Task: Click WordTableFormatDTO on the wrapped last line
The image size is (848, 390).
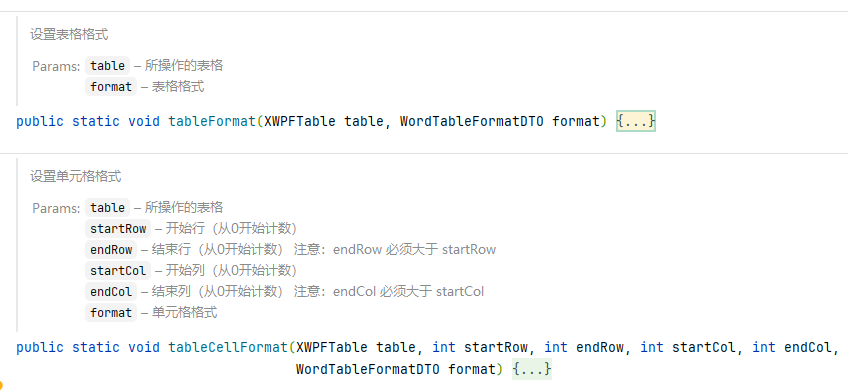Action: pyautogui.click(x=368, y=369)
